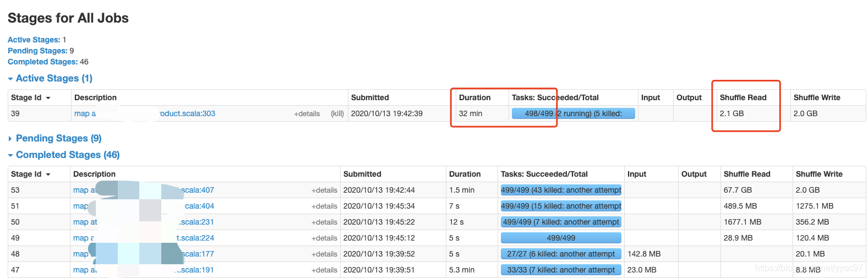Sort active stages by Submitted header
Image resolution: width=868 pixels, height=278 pixels.
(370, 97)
